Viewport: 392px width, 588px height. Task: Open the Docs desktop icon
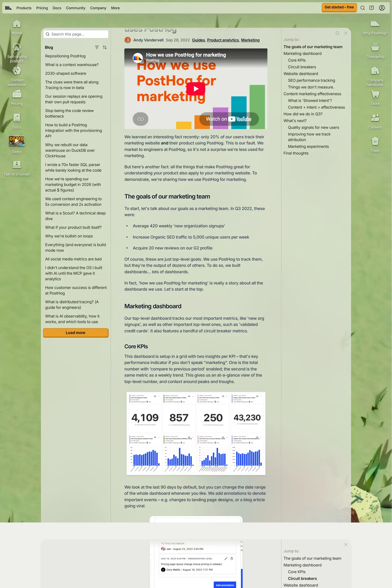(17, 121)
